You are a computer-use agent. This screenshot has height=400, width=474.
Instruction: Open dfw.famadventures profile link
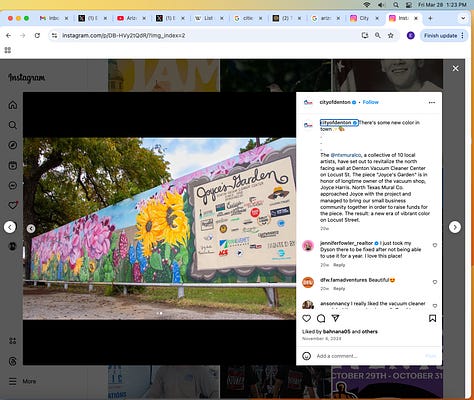[x=344, y=280]
